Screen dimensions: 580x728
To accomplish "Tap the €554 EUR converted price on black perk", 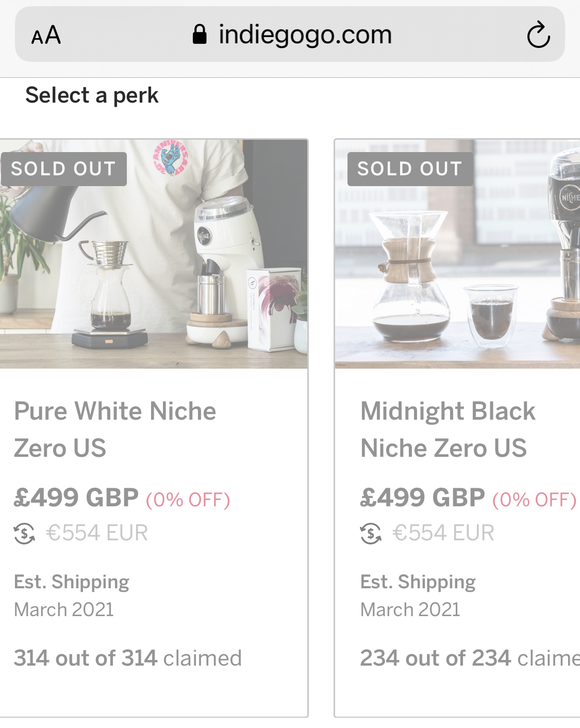I will click(443, 533).
